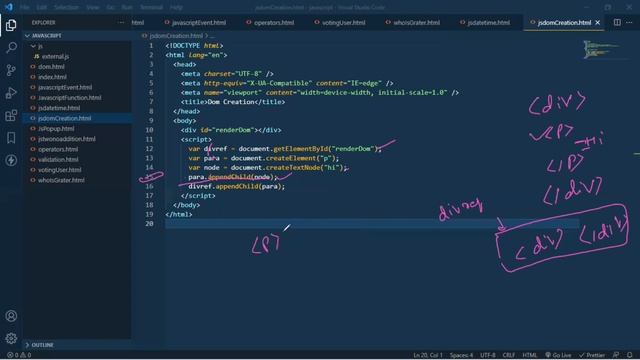Open the lightning bolt activity bar icon
This screenshot has width=640, height=360.
coord(11,160)
